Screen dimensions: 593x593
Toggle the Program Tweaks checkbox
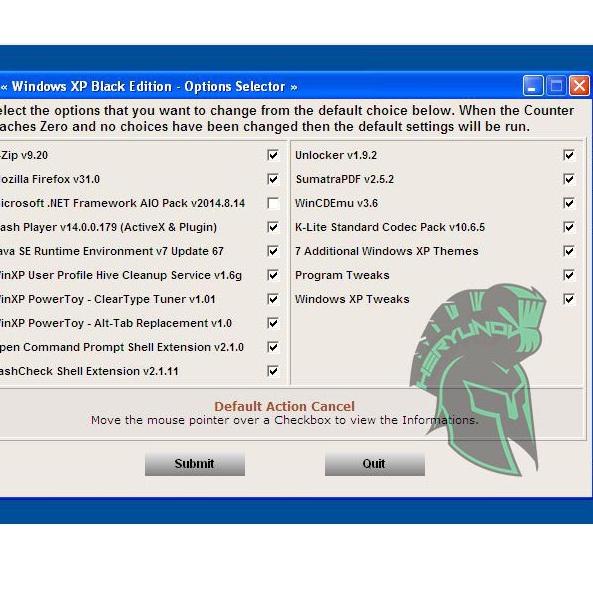coord(569,275)
